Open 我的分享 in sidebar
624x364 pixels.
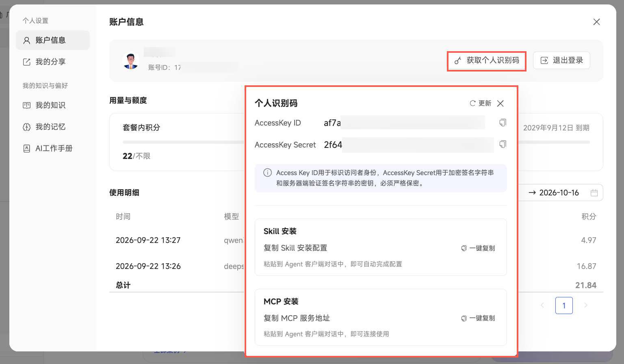point(53,62)
